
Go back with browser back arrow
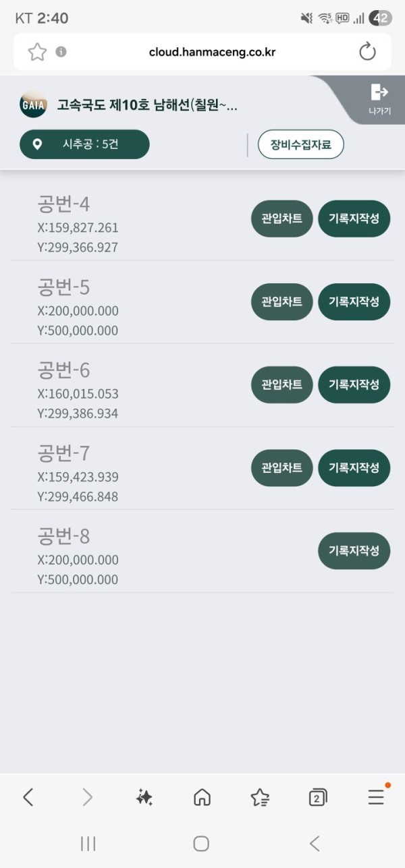pos(28,797)
